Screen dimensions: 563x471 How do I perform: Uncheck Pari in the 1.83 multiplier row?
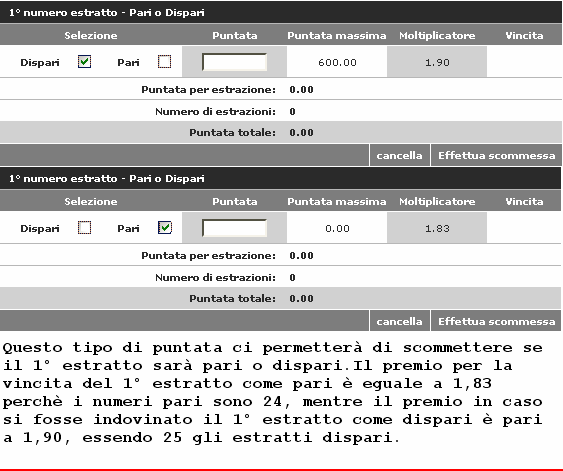[x=164, y=228]
